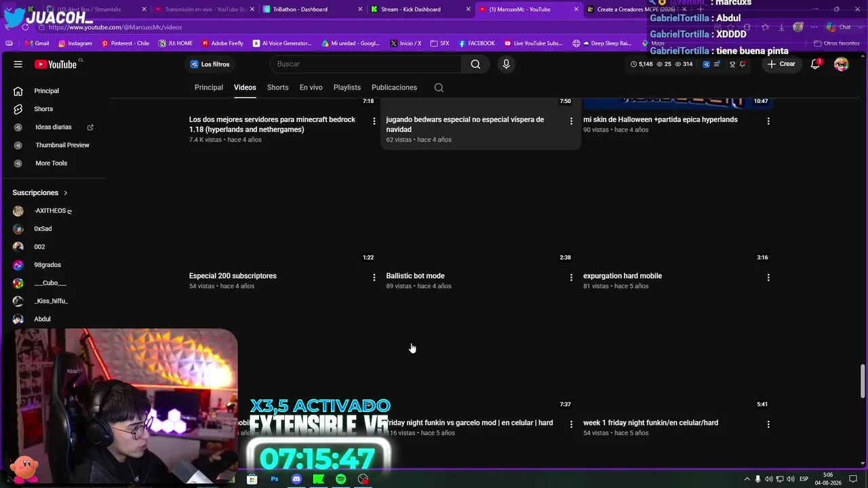Open options for 'Especial 200 subscriptores' video
The width and height of the screenshot is (868, 488).
coord(374,277)
